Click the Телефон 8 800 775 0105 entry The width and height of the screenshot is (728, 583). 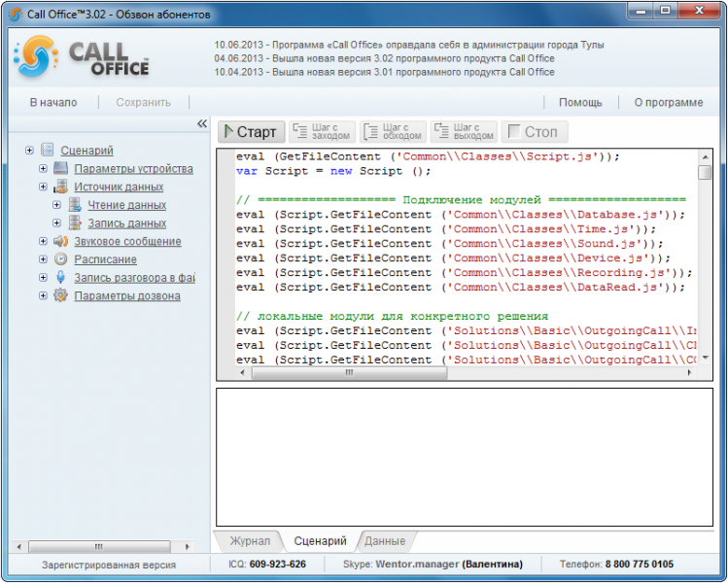click(616, 564)
